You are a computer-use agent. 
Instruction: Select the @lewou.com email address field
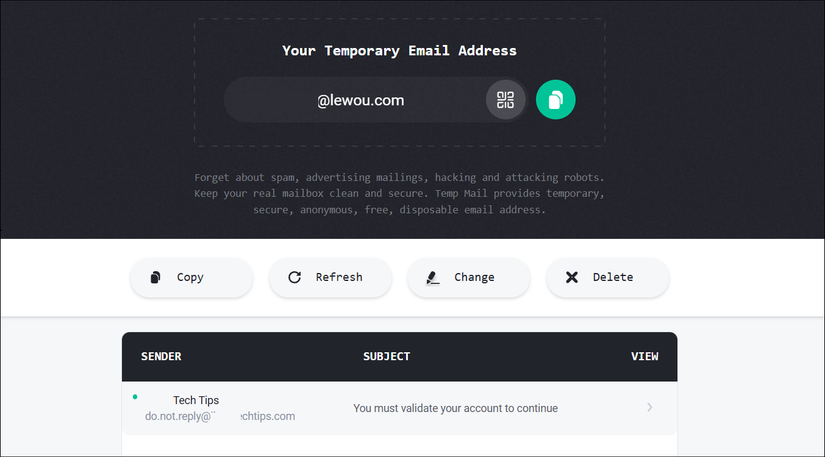point(360,100)
